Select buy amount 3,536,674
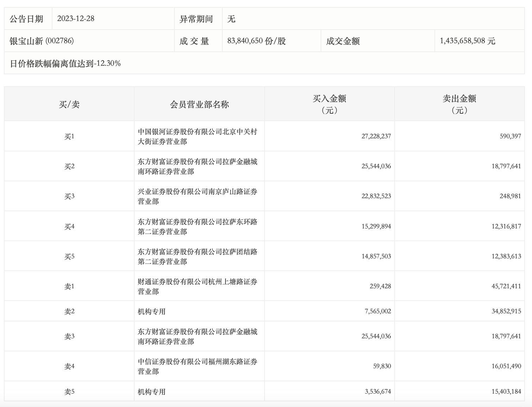 [x=378, y=392]
